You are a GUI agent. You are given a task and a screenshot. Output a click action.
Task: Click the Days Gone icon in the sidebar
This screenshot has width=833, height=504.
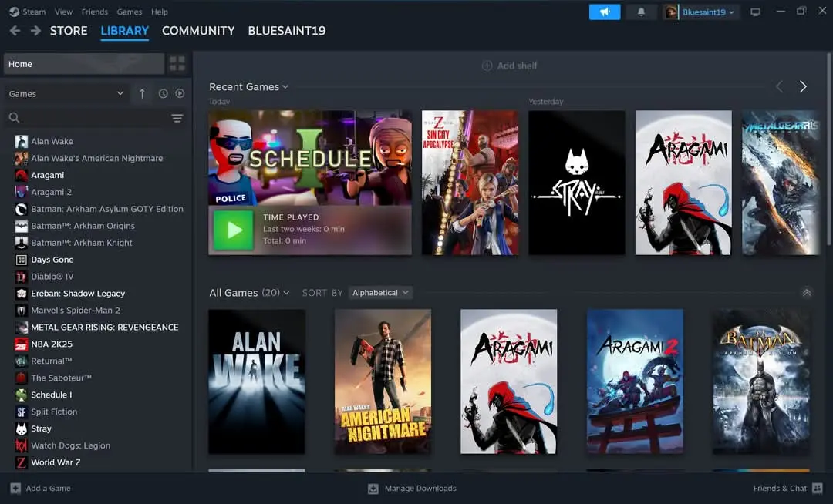(x=22, y=260)
